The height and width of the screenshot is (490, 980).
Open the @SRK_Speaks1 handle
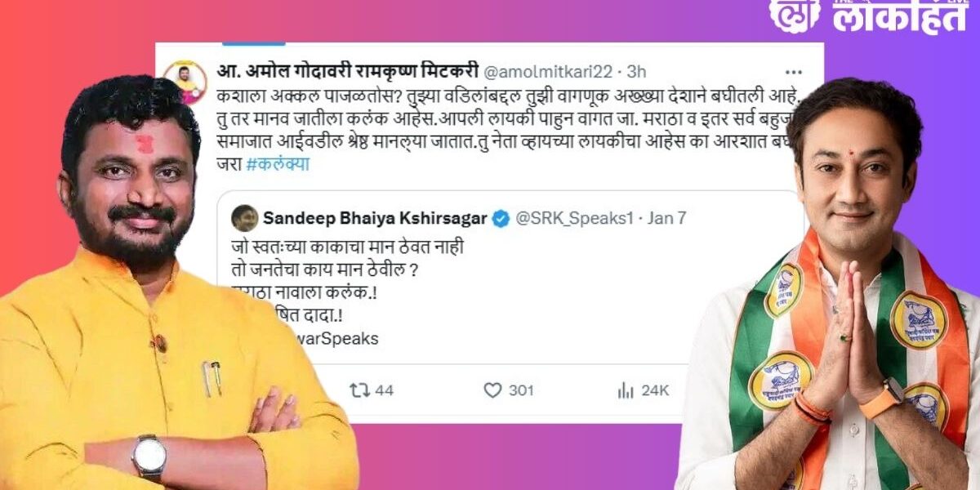tap(574, 219)
